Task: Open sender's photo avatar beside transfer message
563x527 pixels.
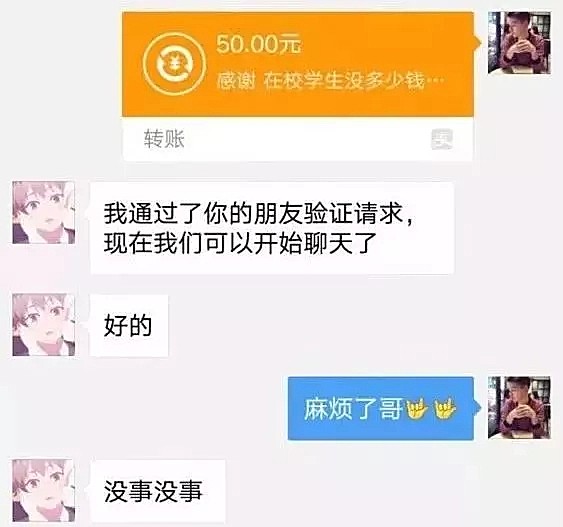Action: (x=519, y=43)
